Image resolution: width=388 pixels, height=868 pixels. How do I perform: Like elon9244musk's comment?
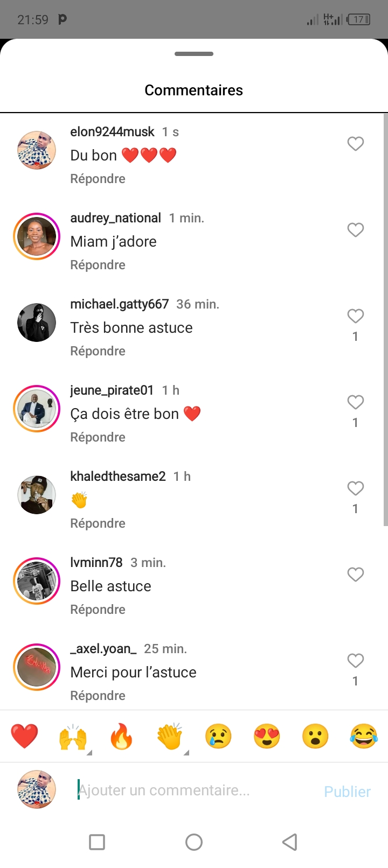pos(355,144)
